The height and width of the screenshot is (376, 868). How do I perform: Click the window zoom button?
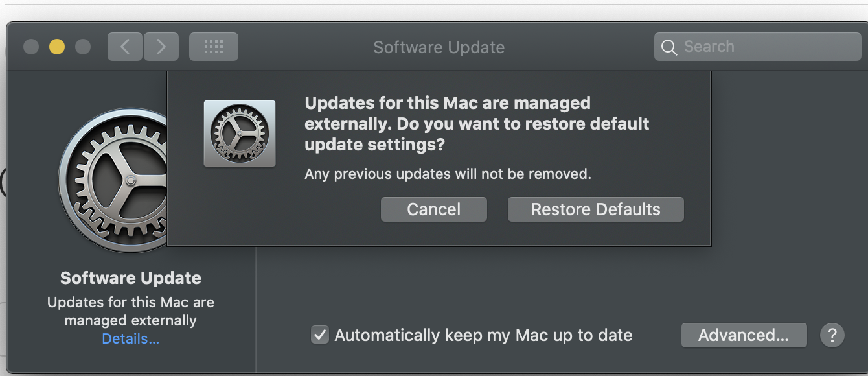pos(83,47)
